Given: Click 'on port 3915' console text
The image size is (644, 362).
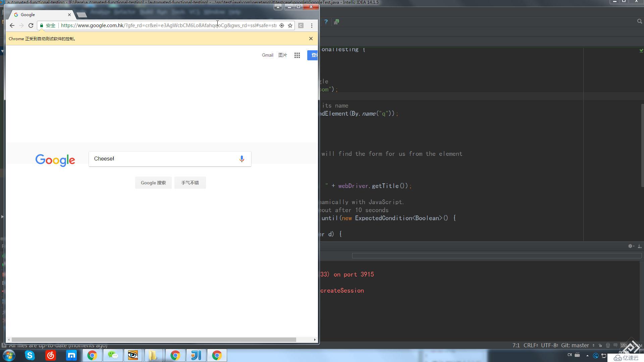Looking at the screenshot, I should point(354,275).
